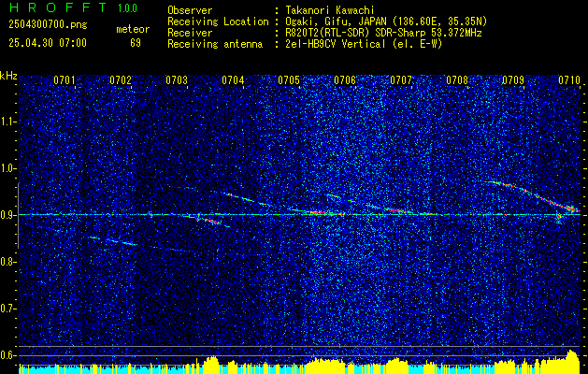Click the version number 1.0.0
This screenshot has width=588, height=374.
127,8
